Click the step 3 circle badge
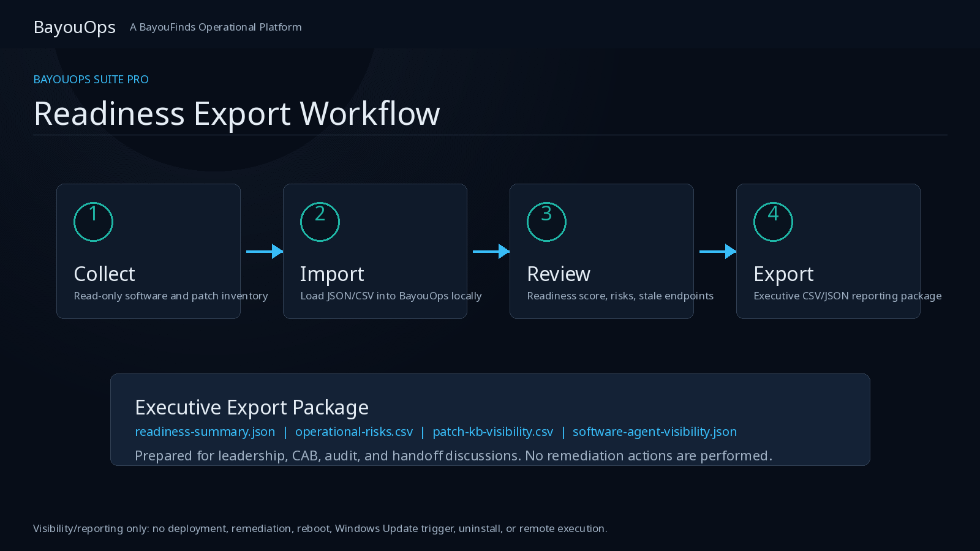980x551 pixels. click(546, 222)
